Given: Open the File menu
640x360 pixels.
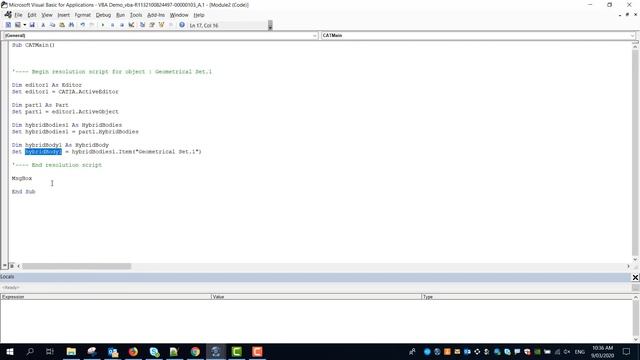Looking at the screenshot, I should [18, 15].
